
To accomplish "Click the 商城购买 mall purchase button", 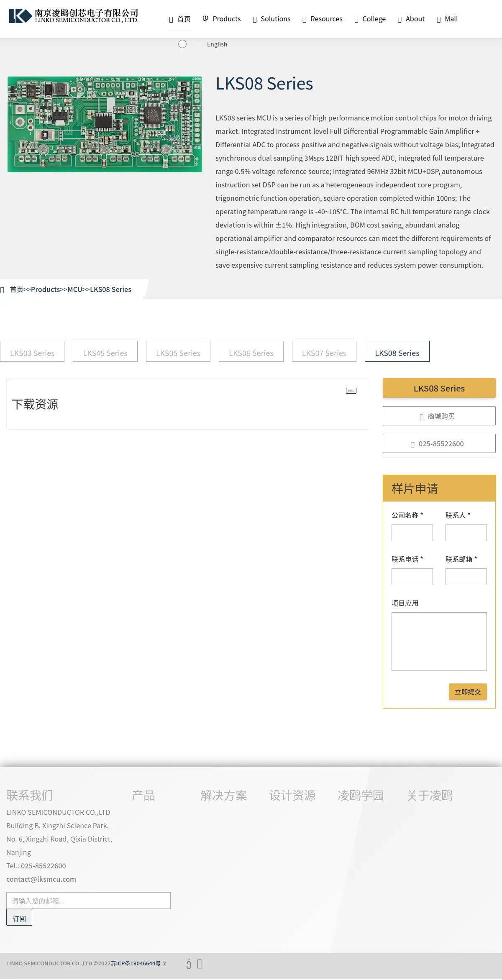I will [x=439, y=416].
